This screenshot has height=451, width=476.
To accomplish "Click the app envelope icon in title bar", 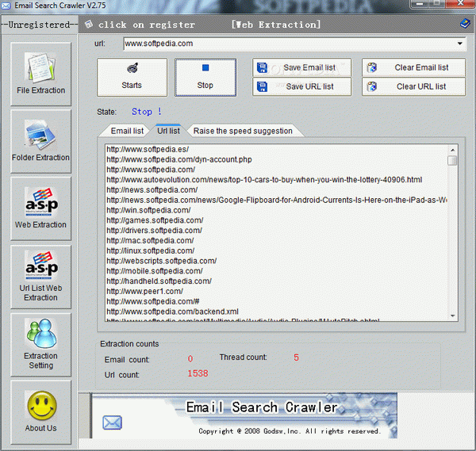I will tap(6, 6).
